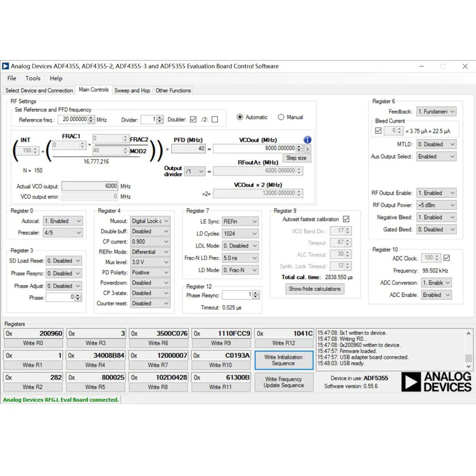The image size is (476, 476).
Task: Open the PD Polarity dropdown
Action: point(150,273)
